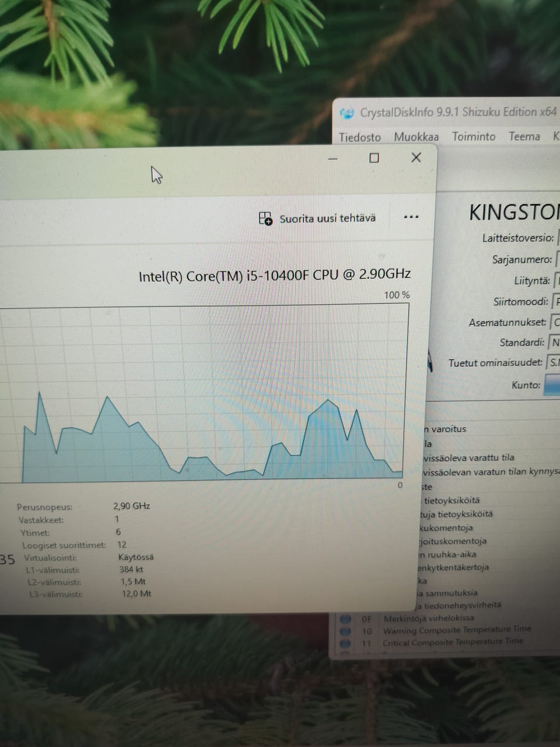
Task: Click L2-välimuisti value 1,5 Mt
Action: (x=134, y=582)
